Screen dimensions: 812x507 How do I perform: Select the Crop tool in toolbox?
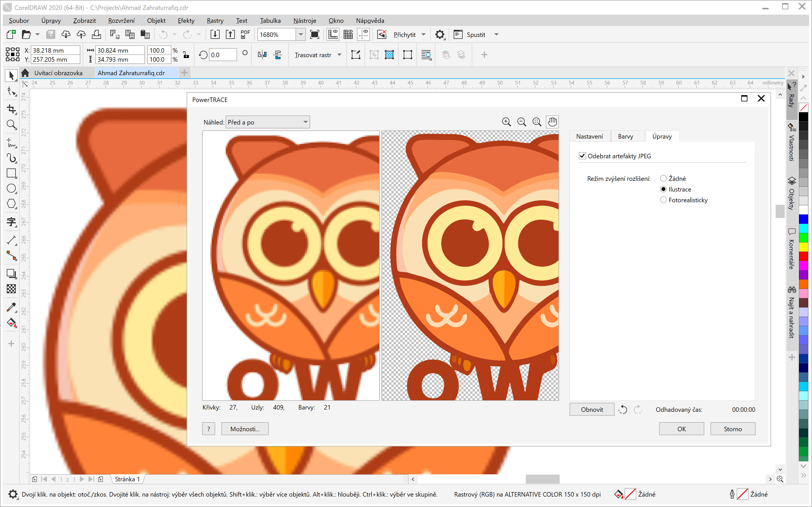pos(11,109)
